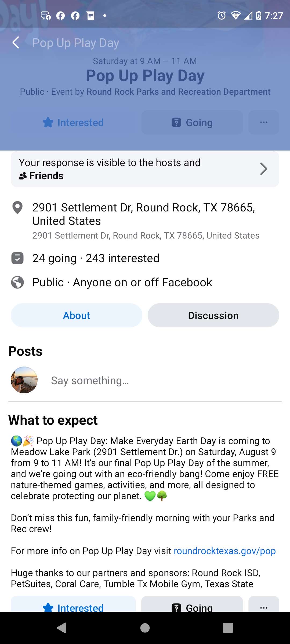Switch to the About tab
Viewport: 290px width, 644px height.
(77, 316)
